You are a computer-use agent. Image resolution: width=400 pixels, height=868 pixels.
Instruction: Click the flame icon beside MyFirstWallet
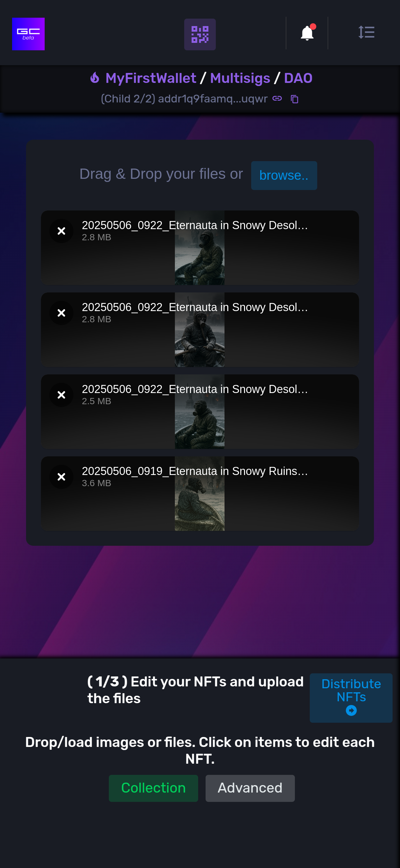pos(95,78)
